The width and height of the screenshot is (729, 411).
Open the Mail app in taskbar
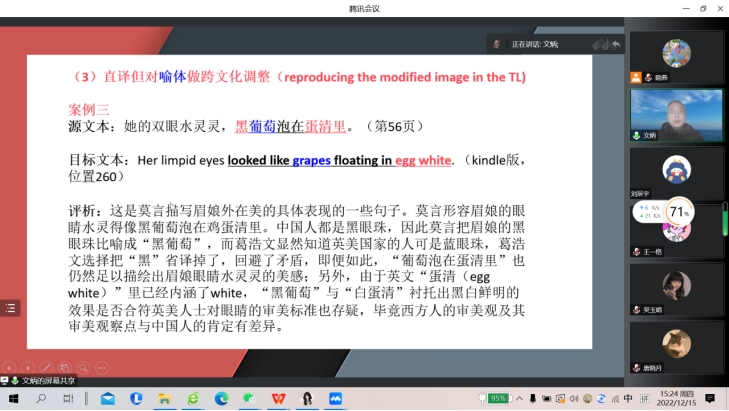(107, 398)
